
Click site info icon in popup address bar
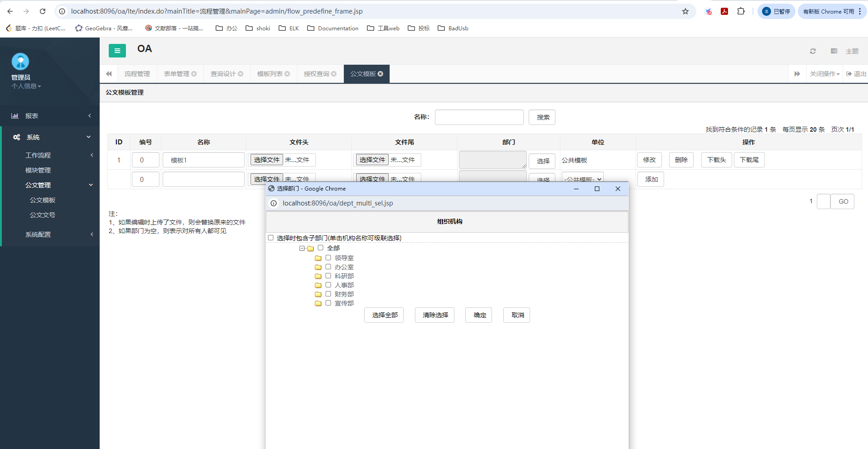(x=274, y=203)
